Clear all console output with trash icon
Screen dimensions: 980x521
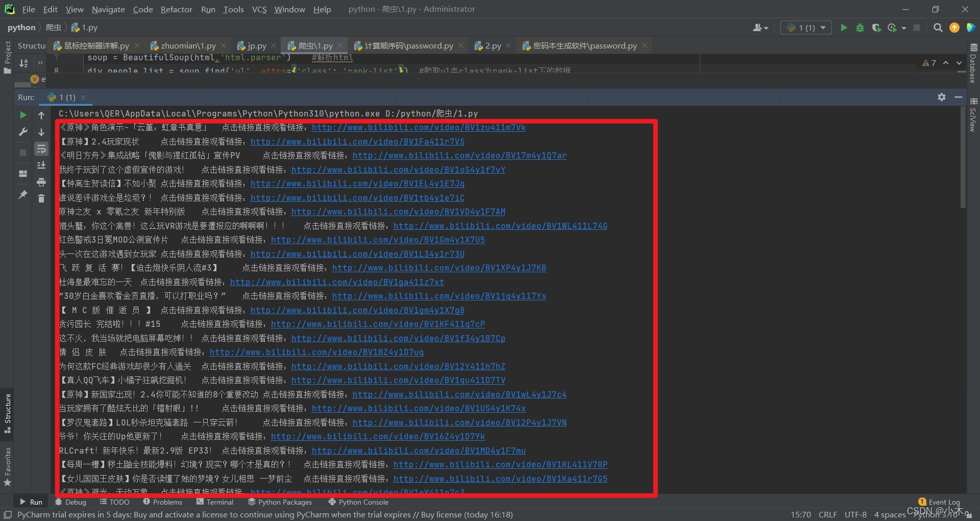tap(41, 199)
